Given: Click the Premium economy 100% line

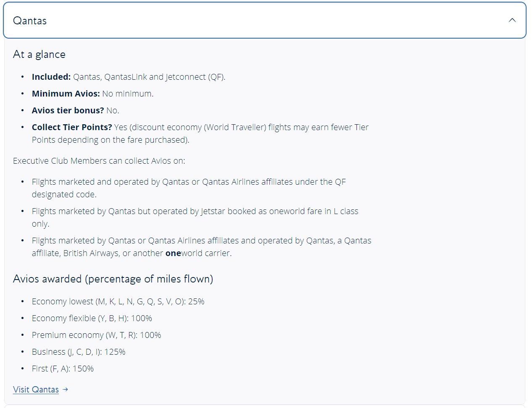Looking at the screenshot, I should 96,335.
